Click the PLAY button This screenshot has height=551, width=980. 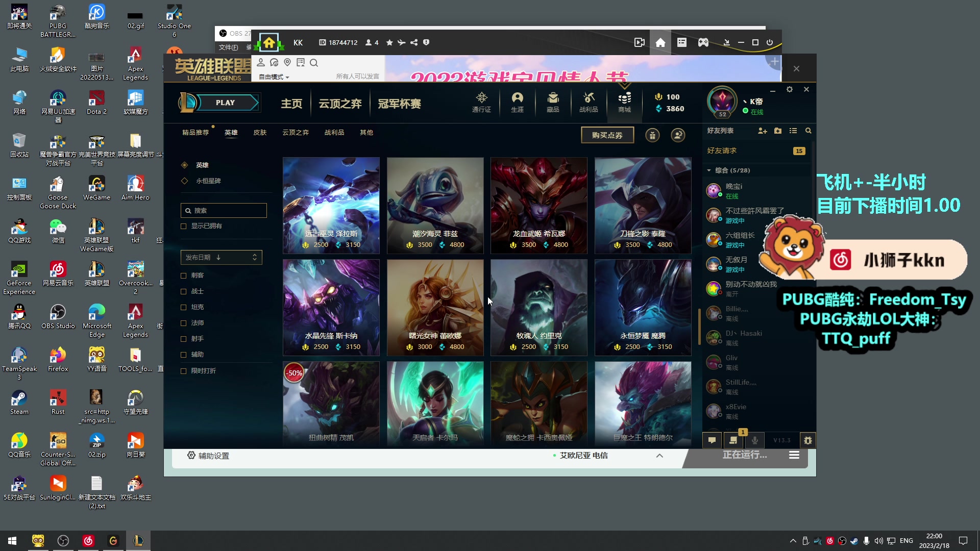pos(225,103)
